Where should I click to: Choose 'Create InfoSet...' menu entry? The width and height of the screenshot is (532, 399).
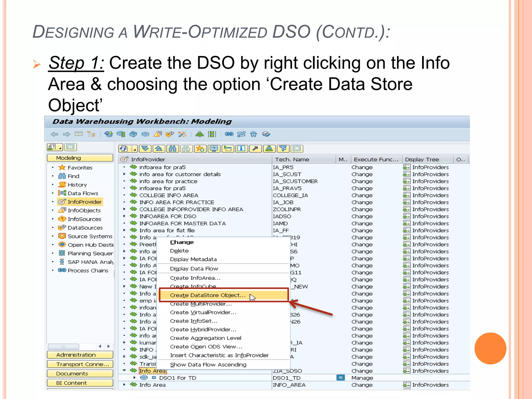click(x=194, y=321)
